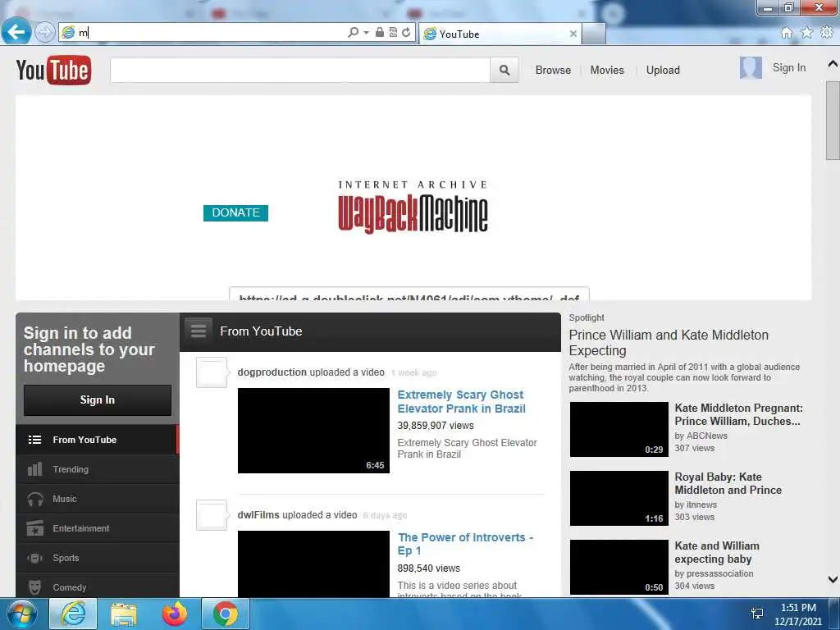The height and width of the screenshot is (630, 840).
Task: Select the YouTube tab
Action: [500, 34]
